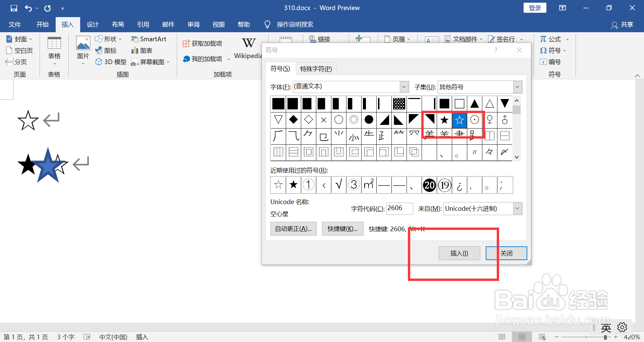Click the 快捷键(K)... button
The width and height of the screenshot is (644, 342).
tap(342, 229)
